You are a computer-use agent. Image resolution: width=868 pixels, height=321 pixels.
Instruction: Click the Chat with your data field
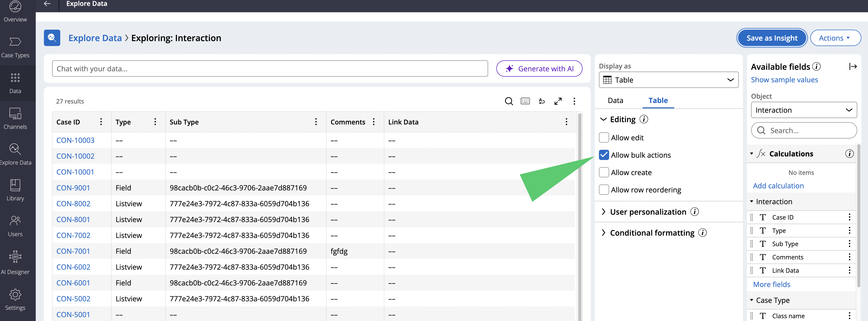(x=270, y=69)
